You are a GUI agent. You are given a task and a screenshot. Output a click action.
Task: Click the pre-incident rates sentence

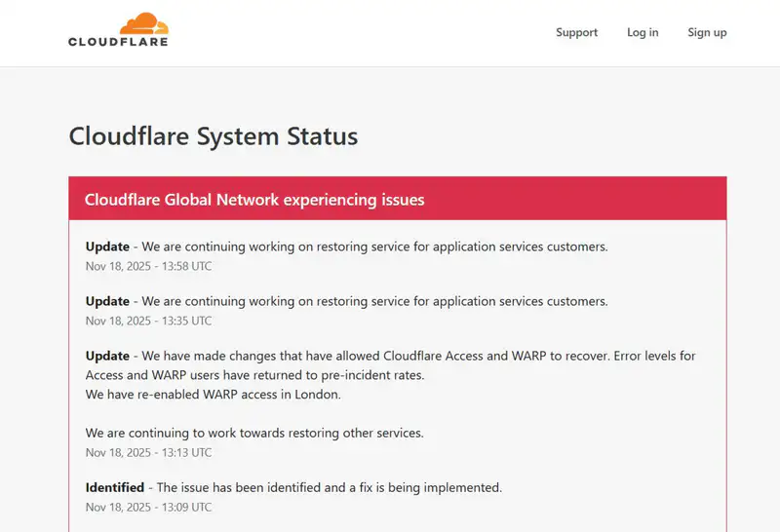tap(268, 375)
